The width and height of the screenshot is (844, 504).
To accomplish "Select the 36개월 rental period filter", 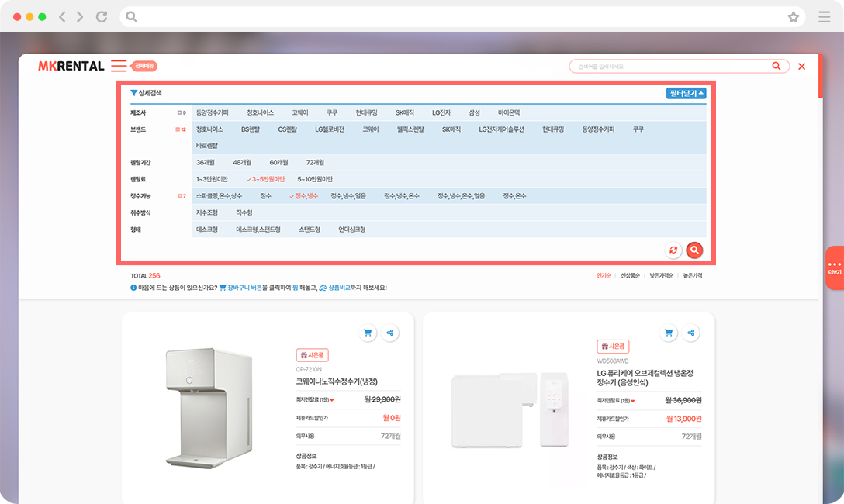I will pyautogui.click(x=205, y=163).
